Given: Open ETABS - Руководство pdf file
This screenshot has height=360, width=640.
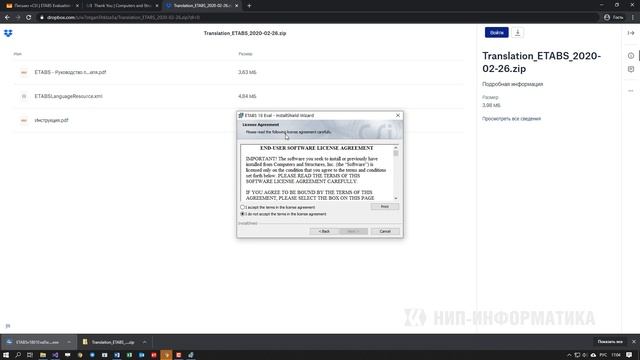Looking at the screenshot, I should 70,72.
